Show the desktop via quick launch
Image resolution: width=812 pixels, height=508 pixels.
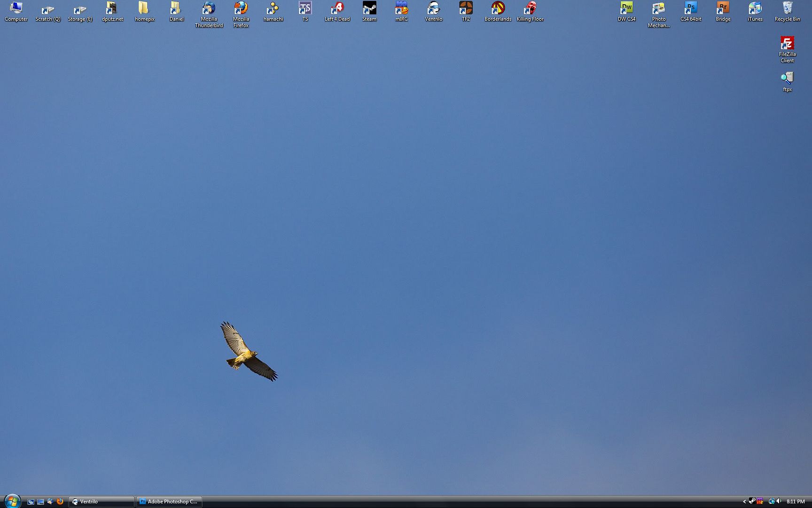click(40, 502)
